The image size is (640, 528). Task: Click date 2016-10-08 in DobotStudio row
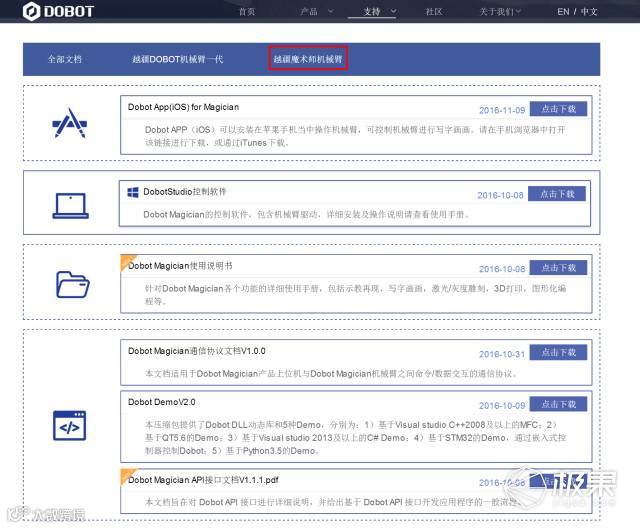tap(500, 195)
